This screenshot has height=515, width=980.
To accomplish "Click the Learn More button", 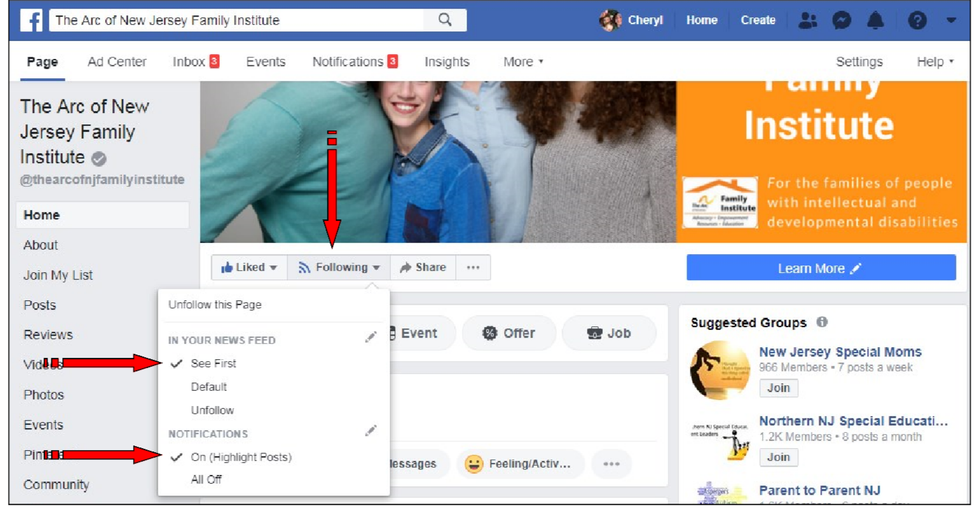I will tap(821, 268).
